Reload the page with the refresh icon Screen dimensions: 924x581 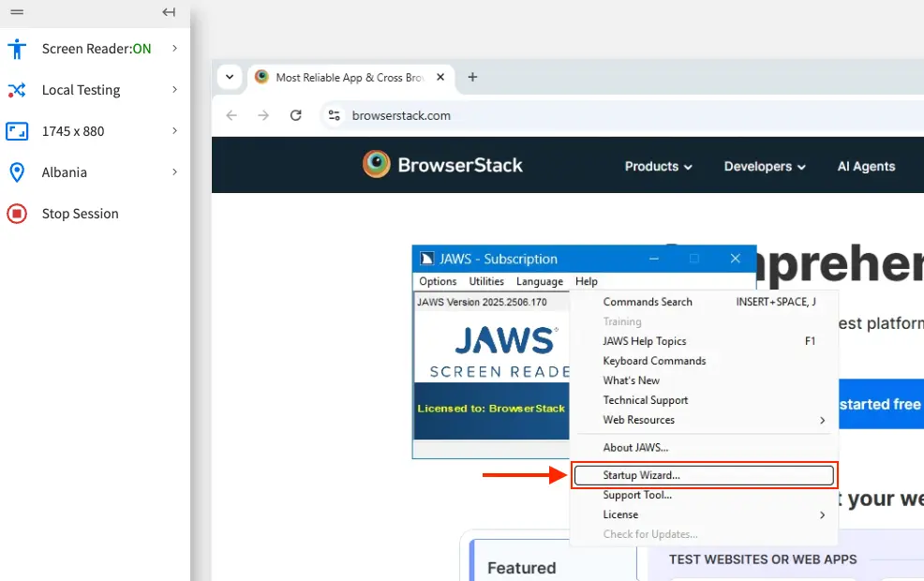coord(295,115)
